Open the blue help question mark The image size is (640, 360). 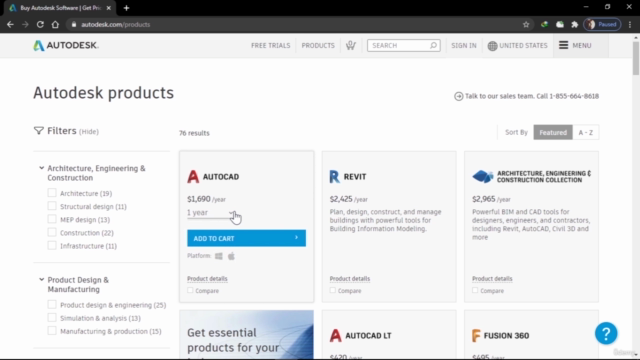point(606,333)
